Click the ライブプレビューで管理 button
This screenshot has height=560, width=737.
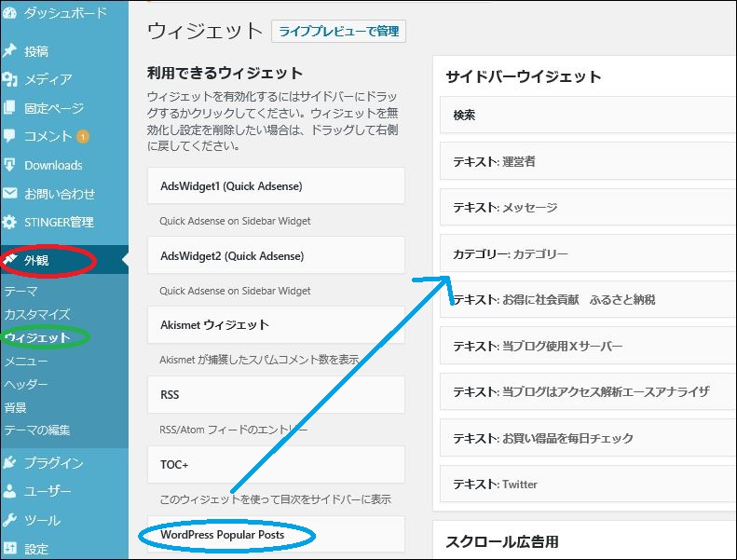coord(338,31)
